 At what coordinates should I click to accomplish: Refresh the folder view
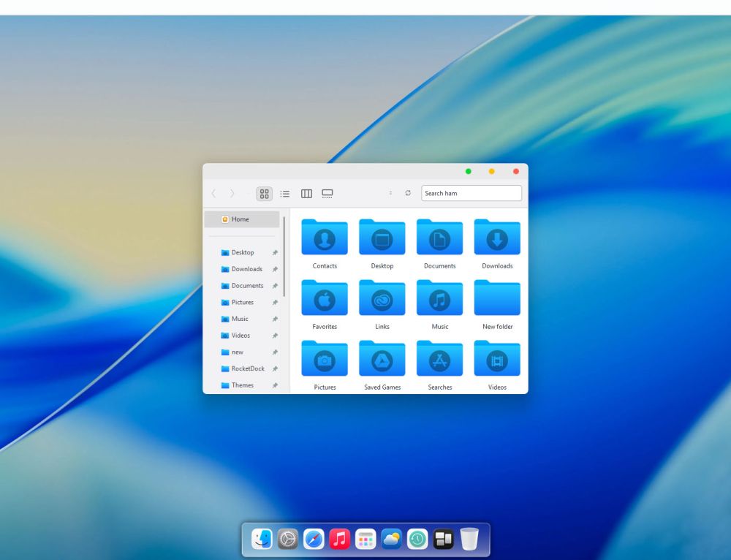(x=408, y=193)
